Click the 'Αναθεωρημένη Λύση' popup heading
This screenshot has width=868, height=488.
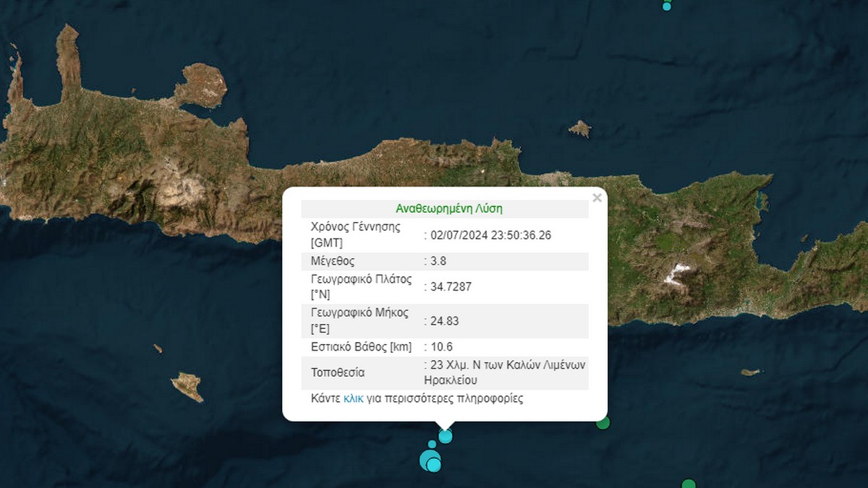pyautogui.click(x=448, y=208)
